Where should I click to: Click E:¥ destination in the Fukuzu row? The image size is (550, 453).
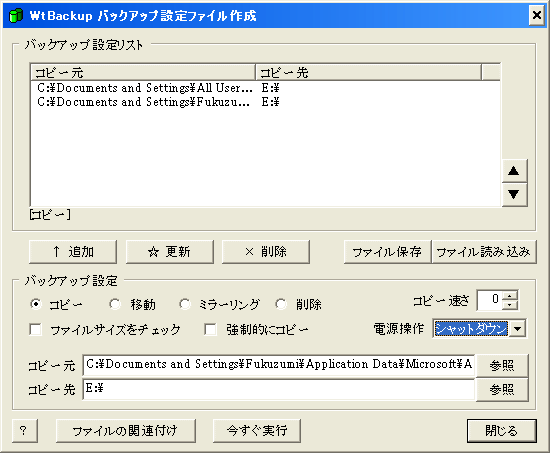pos(270,102)
